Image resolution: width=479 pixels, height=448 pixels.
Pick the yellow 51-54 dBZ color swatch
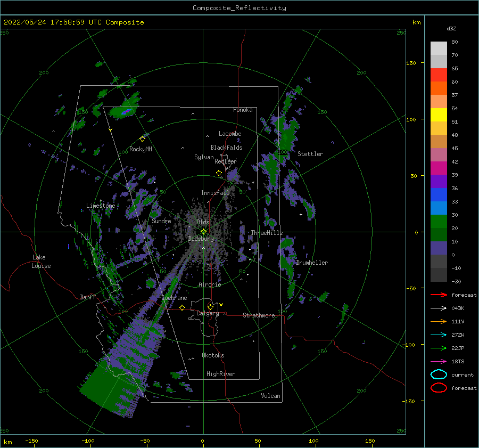[x=439, y=115]
